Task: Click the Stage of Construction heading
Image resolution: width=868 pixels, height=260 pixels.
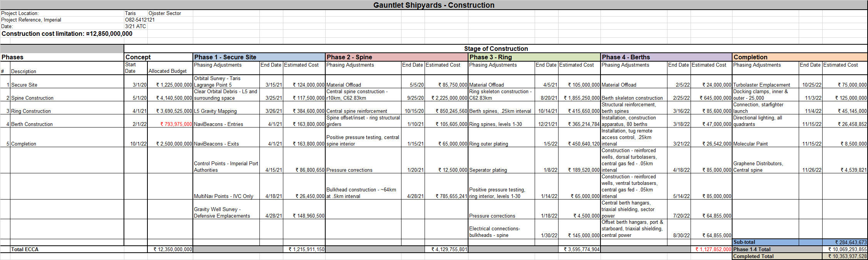Action: 495,49
